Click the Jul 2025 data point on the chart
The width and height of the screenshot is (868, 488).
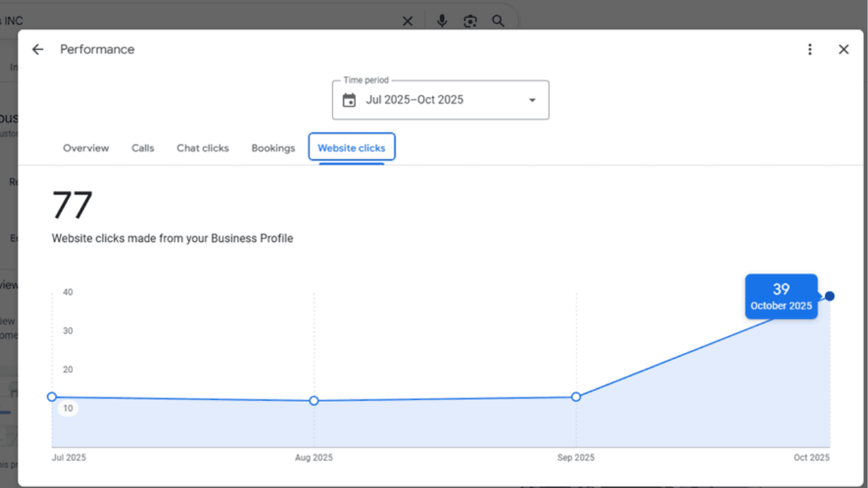point(52,396)
